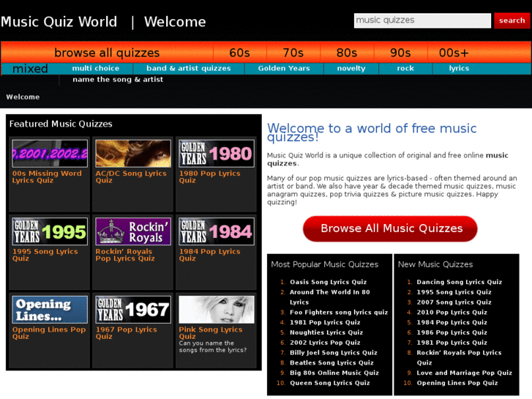
Task: Select the browse all quizzes menu item
Action: [x=107, y=53]
